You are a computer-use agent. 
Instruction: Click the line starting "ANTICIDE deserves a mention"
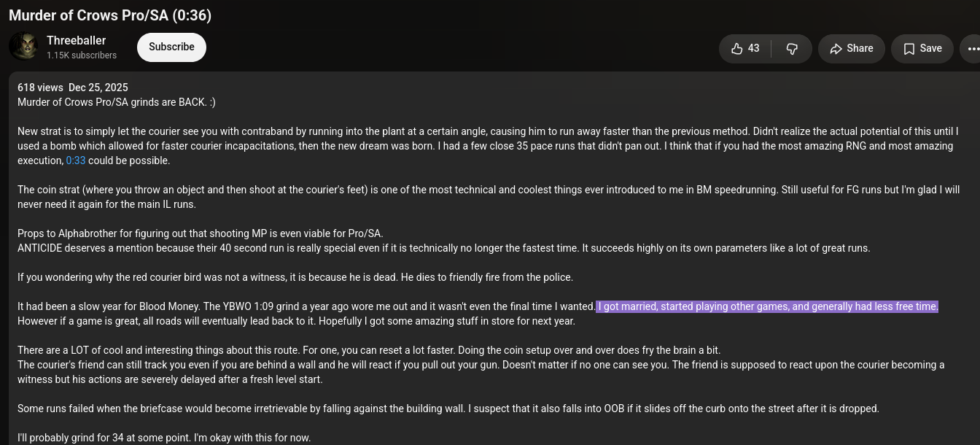click(x=443, y=248)
